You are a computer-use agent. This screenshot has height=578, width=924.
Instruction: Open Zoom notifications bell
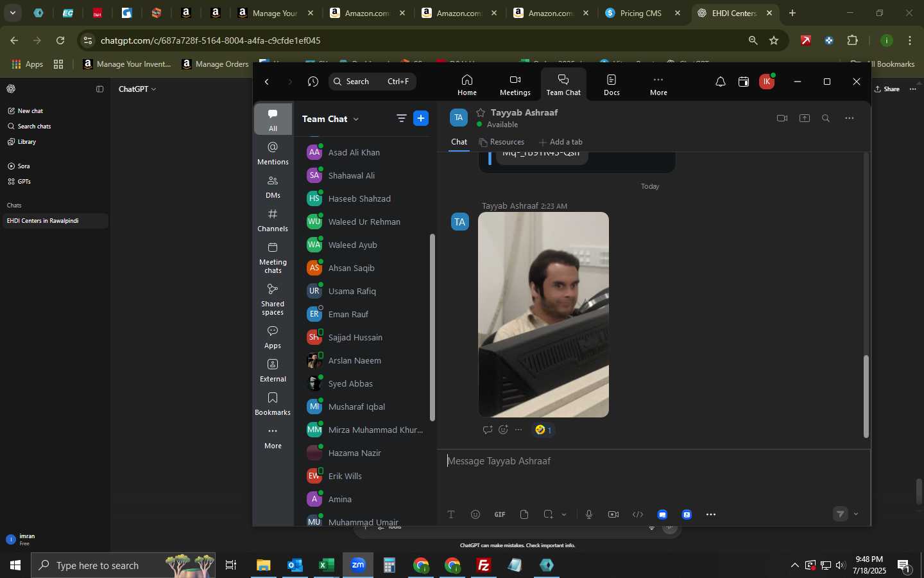coord(721,82)
